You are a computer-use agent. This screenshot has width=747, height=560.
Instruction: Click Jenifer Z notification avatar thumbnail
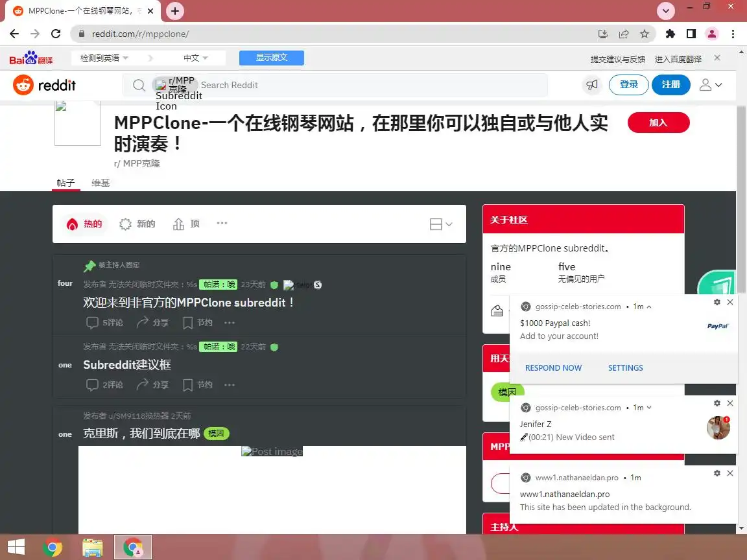(x=718, y=427)
